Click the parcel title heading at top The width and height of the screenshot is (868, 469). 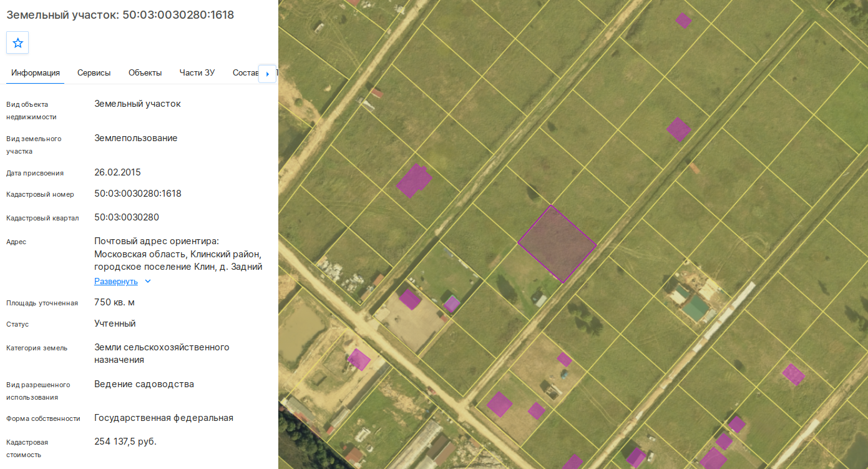[x=120, y=14]
